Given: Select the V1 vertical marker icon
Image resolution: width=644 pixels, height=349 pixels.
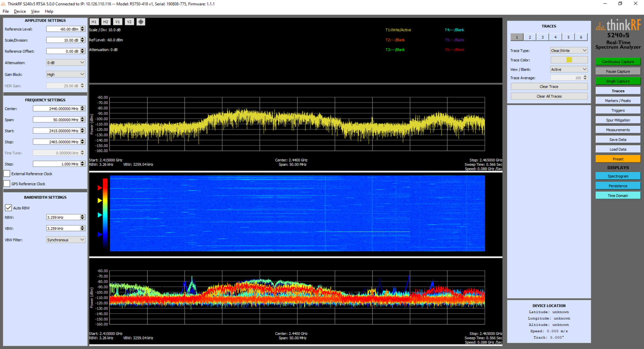Looking at the screenshot, I should point(118,21).
